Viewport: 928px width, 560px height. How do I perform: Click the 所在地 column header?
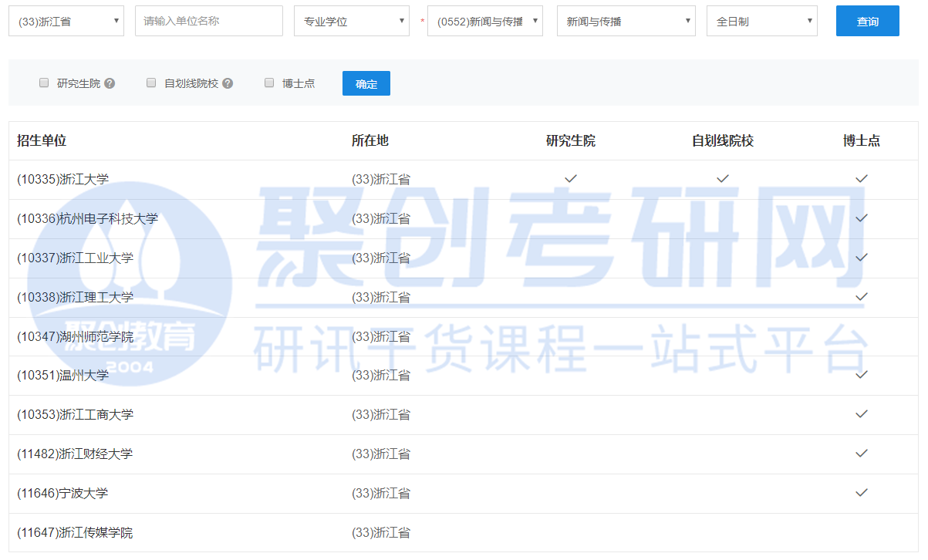point(370,140)
